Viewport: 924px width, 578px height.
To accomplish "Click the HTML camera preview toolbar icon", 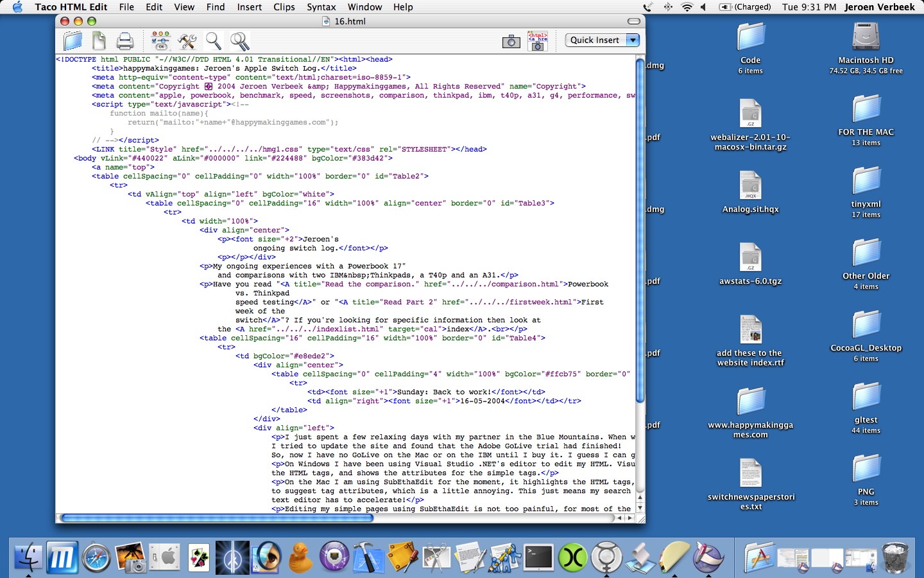I will [538, 41].
